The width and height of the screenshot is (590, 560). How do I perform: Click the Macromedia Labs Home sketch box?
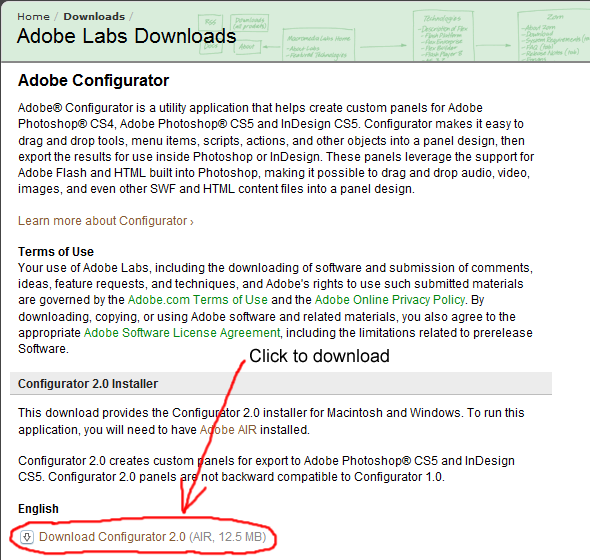318,44
